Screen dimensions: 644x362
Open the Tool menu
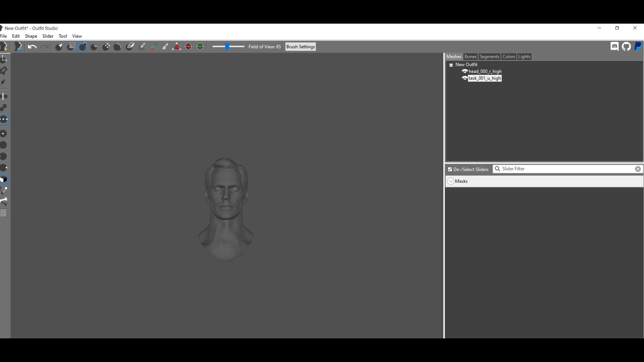click(63, 36)
